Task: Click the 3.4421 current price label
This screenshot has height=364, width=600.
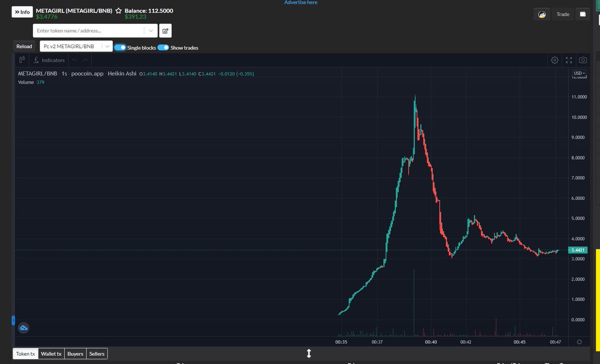Action: [x=579, y=250]
